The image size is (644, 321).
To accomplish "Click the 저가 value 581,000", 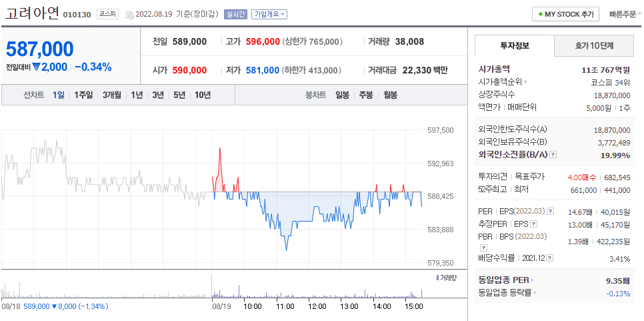I will click(x=263, y=70).
